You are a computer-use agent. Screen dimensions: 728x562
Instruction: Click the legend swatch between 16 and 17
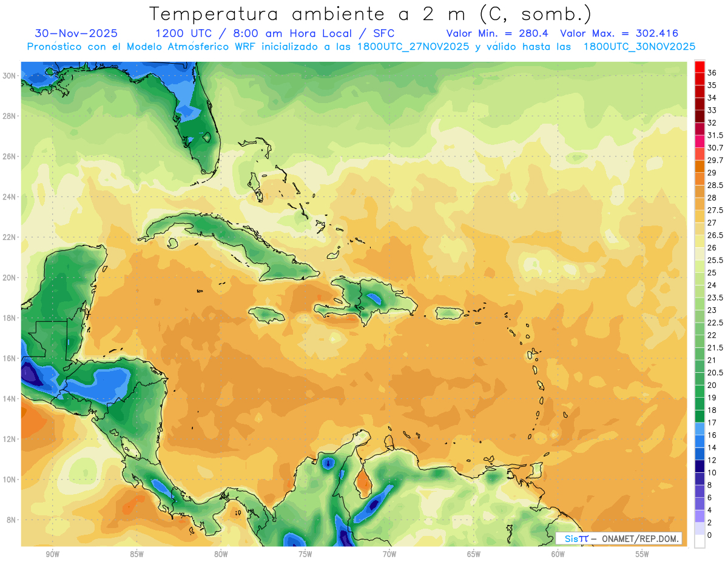699,429
